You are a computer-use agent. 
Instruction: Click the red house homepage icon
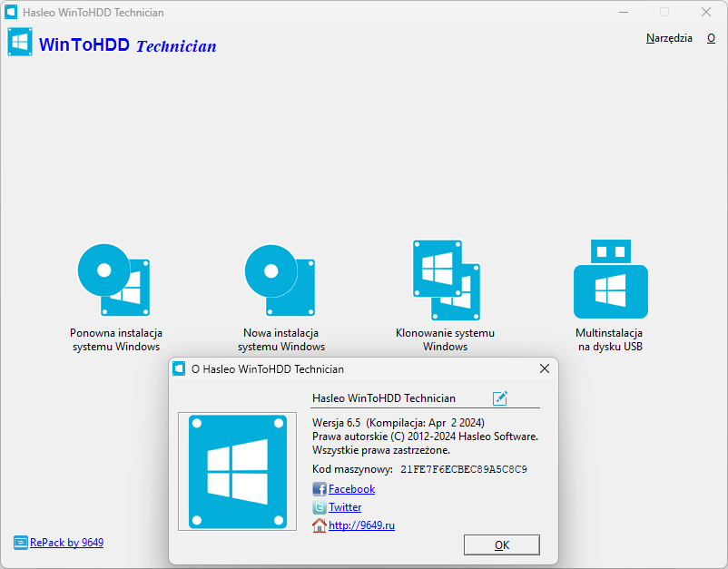tap(320, 525)
